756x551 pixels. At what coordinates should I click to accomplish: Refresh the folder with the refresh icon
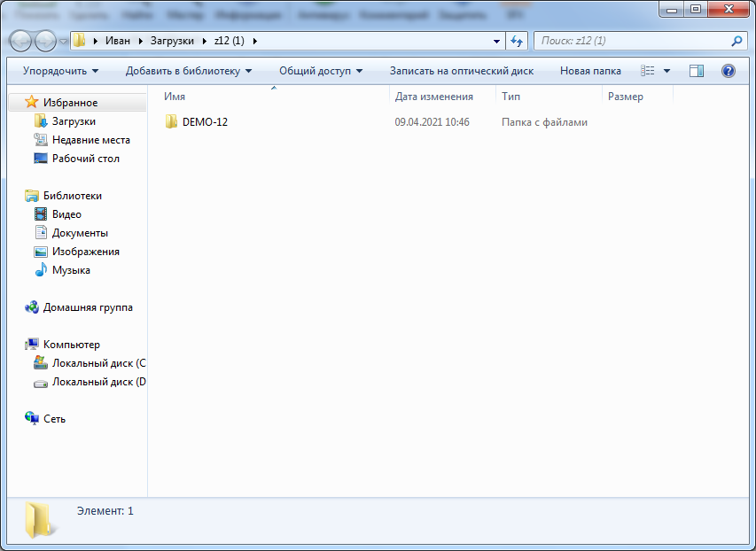(x=517, y=41)
